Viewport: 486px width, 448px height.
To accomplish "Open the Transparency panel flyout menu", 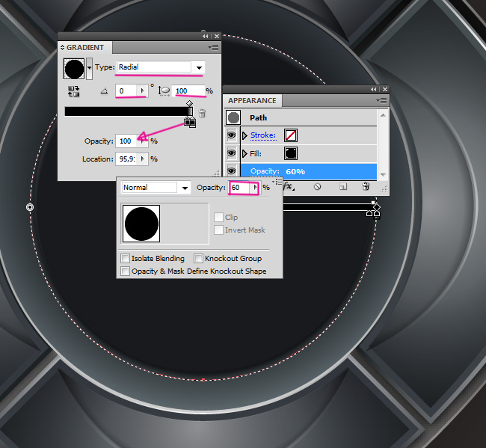I will pos(277,182).
